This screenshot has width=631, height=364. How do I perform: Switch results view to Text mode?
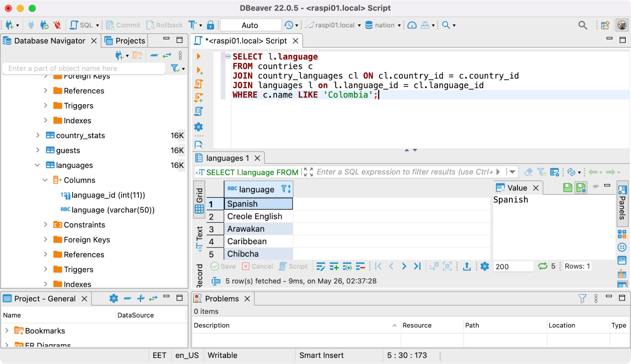[200, 238]
